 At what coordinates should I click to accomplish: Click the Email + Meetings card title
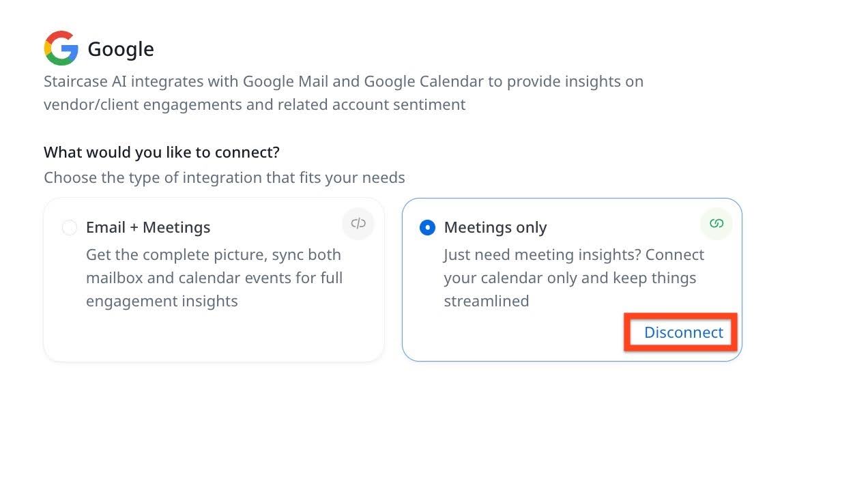point(148,227)
